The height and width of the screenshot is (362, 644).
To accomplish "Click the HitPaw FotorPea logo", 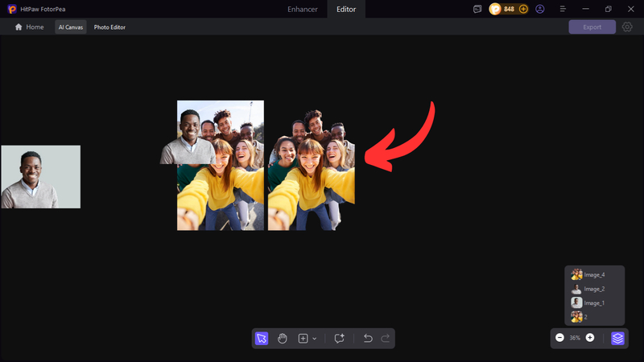I will (12, 9).
